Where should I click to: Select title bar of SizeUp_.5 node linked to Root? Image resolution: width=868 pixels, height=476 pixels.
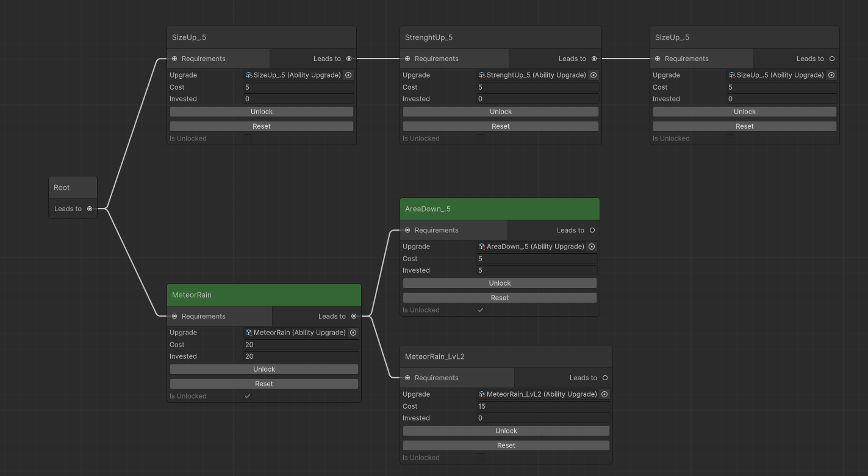coord(262,37)
